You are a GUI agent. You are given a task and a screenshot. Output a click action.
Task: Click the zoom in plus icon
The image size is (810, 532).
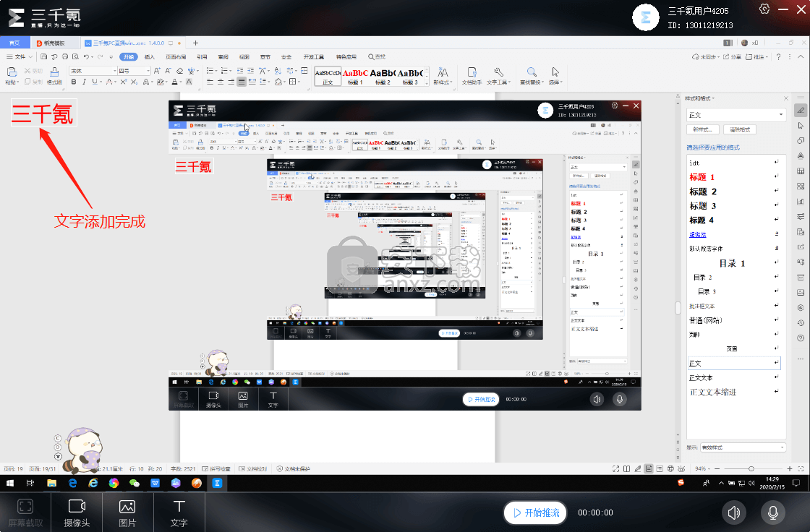pyautogui.click(x=789, y=468)
